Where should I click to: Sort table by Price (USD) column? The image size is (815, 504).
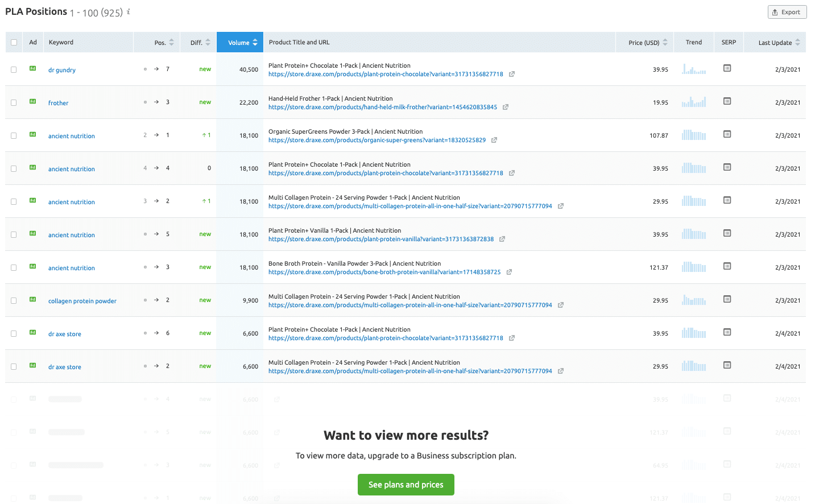point(648,43)
